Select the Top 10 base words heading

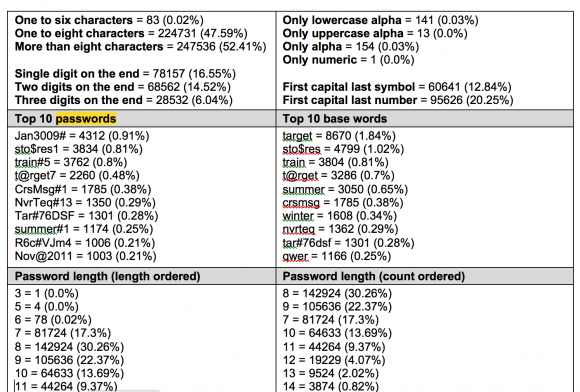[x=335, y=119]
